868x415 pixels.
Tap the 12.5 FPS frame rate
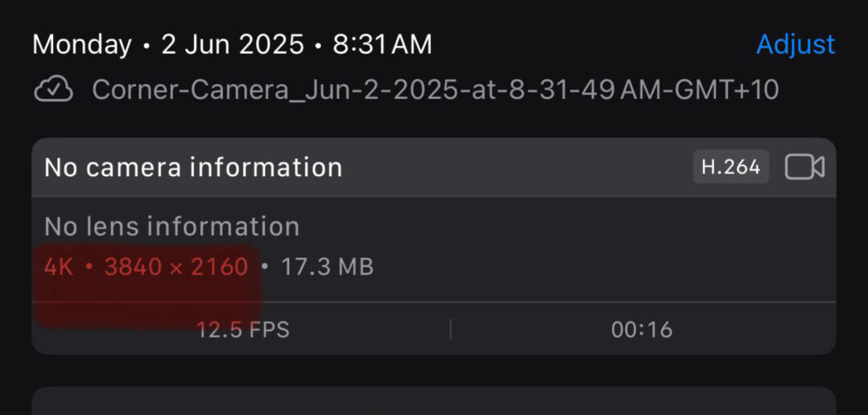coord(242,329)
